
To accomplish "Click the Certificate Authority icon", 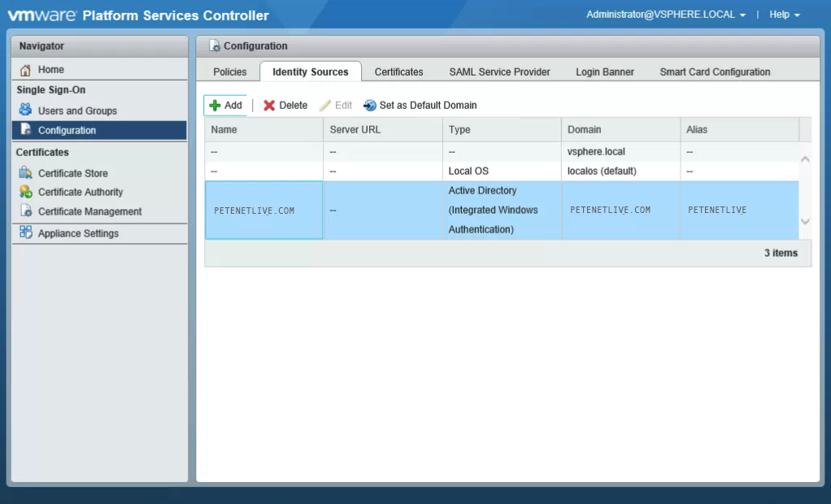I will (x=25, y=192).
